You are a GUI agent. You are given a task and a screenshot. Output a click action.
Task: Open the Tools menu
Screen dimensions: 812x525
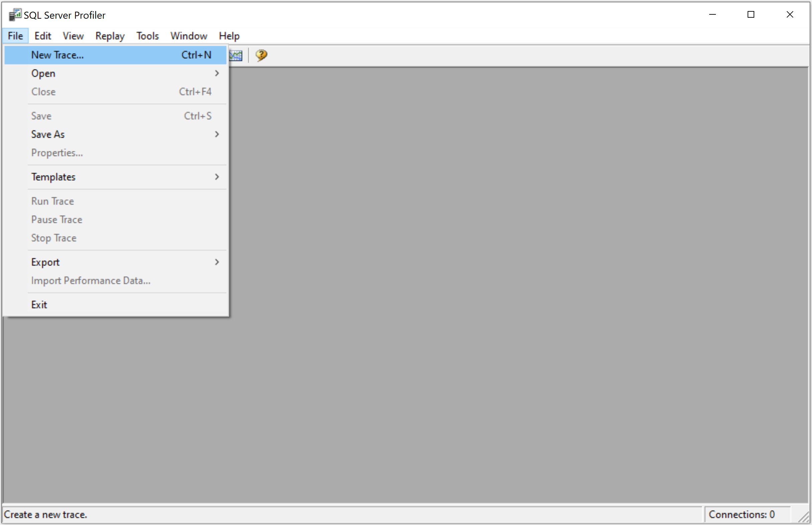(x=148, y=36)
